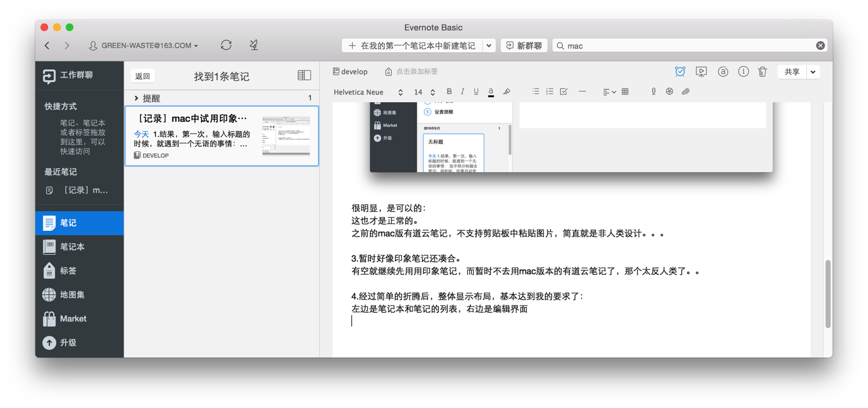Toggle underline formatting

pos(476,92)
